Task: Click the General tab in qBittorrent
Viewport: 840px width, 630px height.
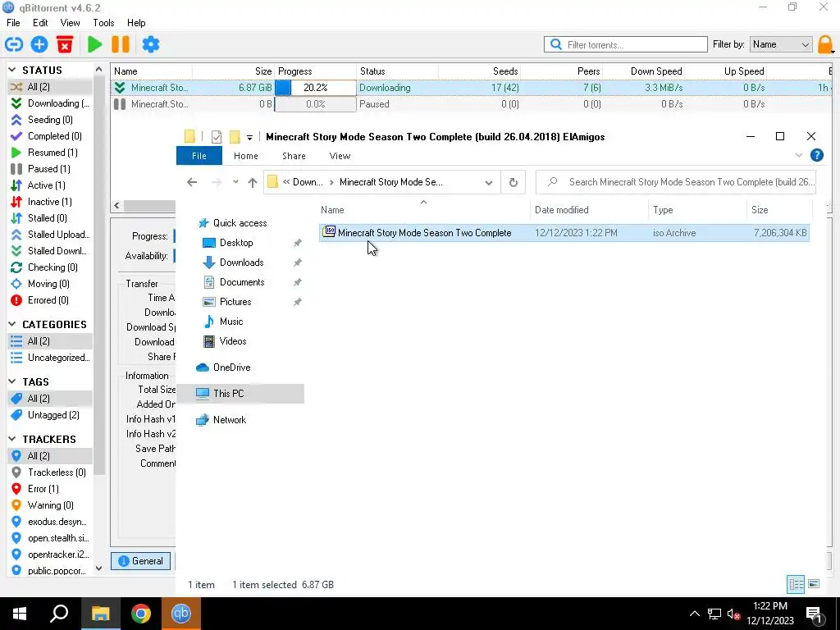Action: pyautogui.click(x=141, y=561)
